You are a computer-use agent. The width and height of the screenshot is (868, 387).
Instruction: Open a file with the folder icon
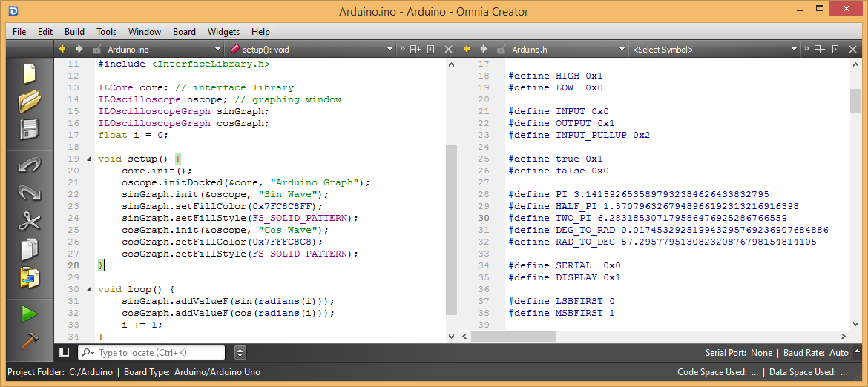point(30,101)
